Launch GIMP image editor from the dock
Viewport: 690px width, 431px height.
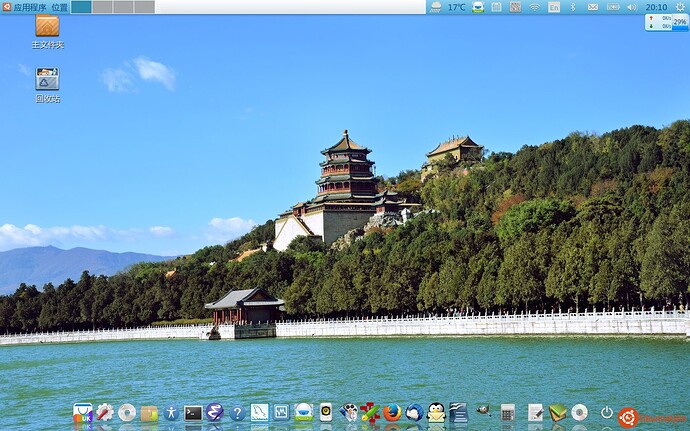tap(483, 410)
